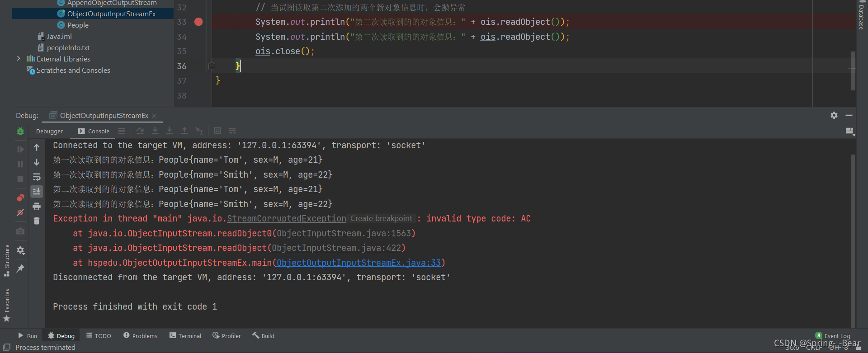This screenshot has height=353, width=868.
Task: Select ObjectOutputInputStreamEx in project tree
Action: point(93,14)
